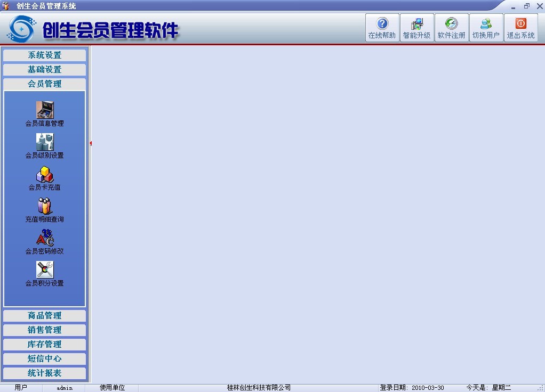Select 会员密码修改 icon

pyautogui.click(x=45, y=238)
